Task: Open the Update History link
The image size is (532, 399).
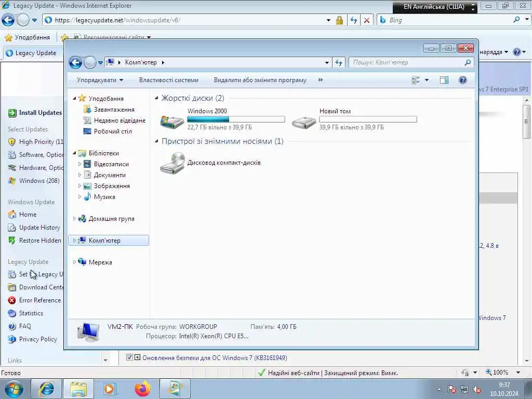Action: 39,228
